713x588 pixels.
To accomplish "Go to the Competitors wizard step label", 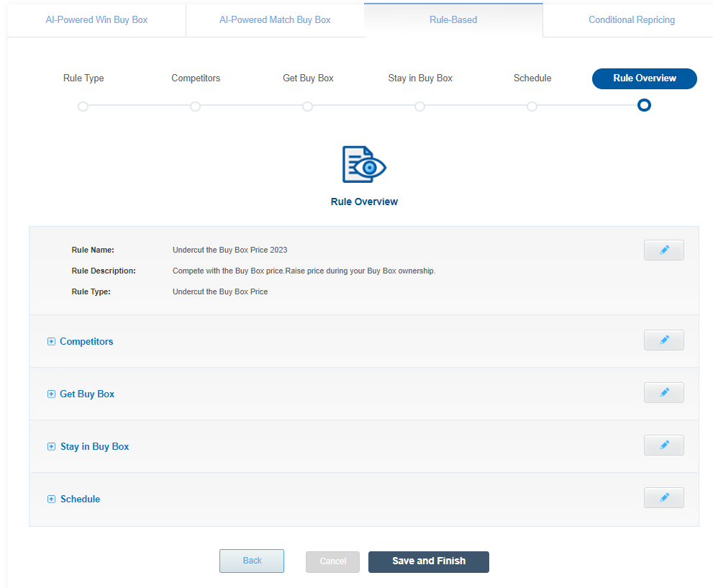I will tap(196, 78).
